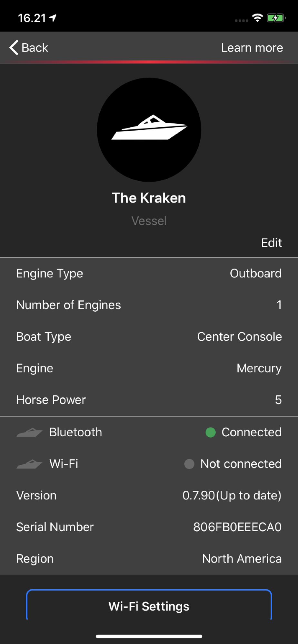This screenshot has height=644, width=298.
Task: Tap the back chevron arrow icon
Action: tap(14, 48)
